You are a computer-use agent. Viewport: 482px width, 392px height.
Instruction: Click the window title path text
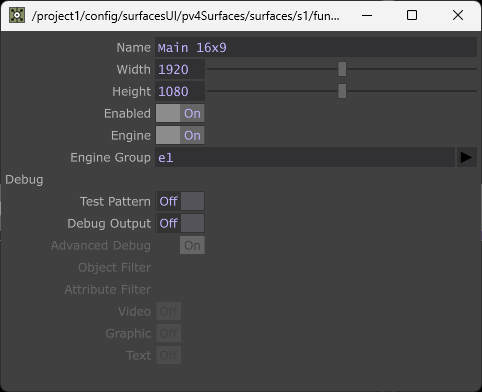pyautogui.click(x=186, y=16)
